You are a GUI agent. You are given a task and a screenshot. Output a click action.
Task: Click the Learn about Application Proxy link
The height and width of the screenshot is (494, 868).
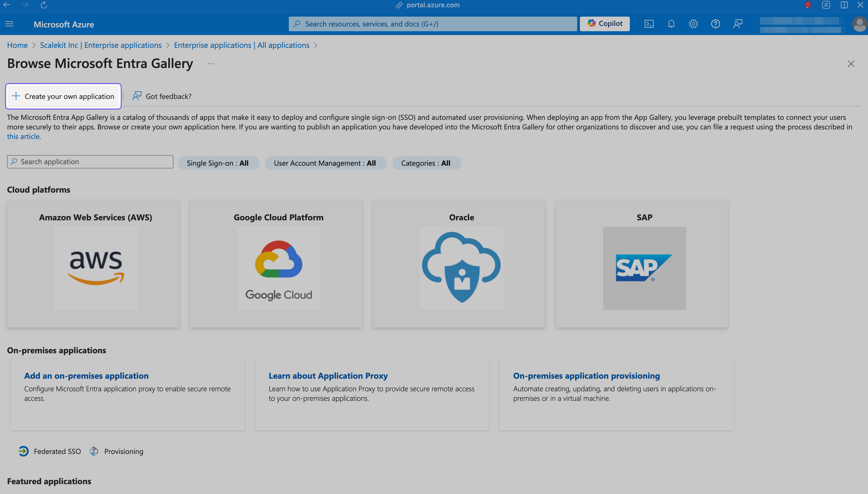point(328,375)
